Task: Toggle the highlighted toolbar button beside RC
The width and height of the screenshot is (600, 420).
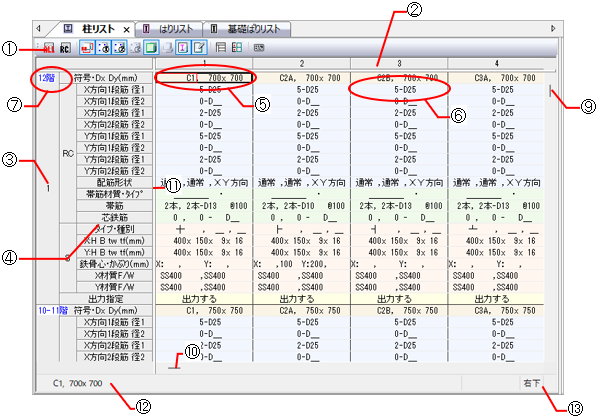Action: click(x=87, y=48)
